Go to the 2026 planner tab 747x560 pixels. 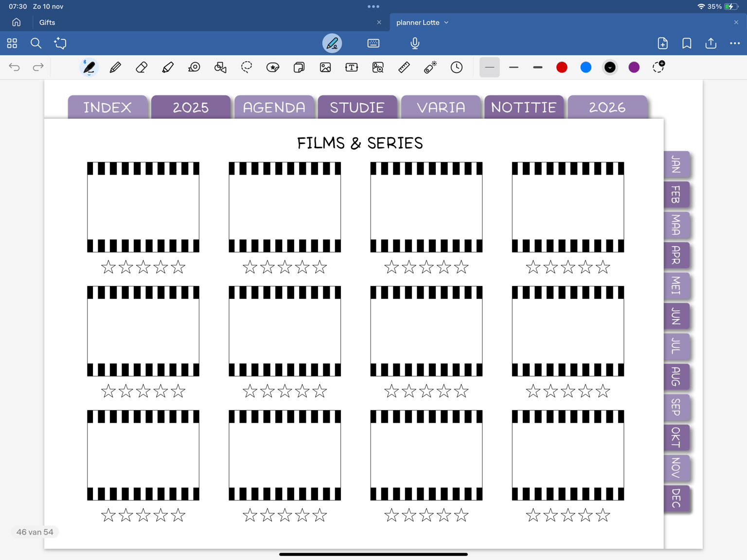pyautogui.click(x=607, y=107)
